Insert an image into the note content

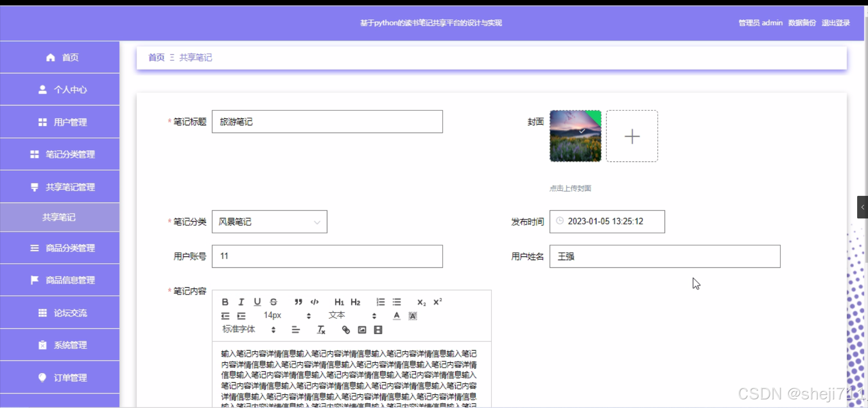(362, 330)
